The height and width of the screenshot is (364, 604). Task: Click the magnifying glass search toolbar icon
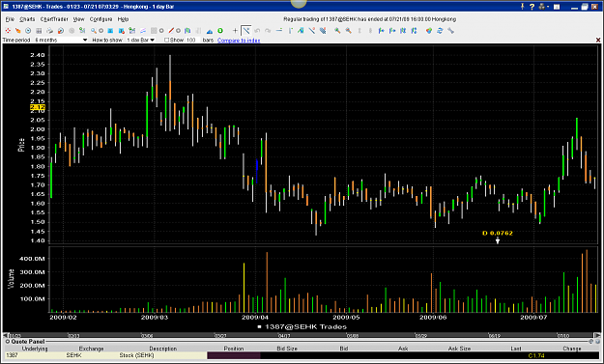[x=94, y=30]
